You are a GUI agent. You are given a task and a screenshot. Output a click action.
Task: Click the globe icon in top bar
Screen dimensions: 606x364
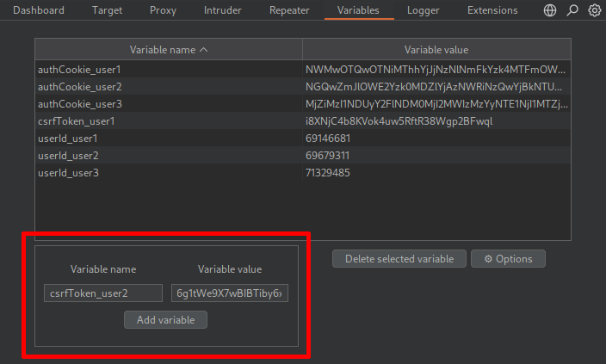(551, 10)
